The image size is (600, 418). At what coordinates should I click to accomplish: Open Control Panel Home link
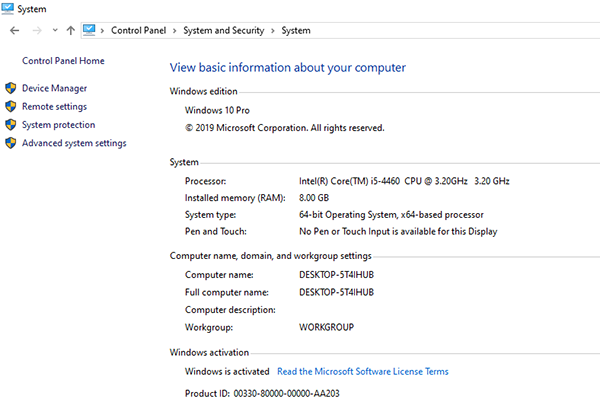63,61
